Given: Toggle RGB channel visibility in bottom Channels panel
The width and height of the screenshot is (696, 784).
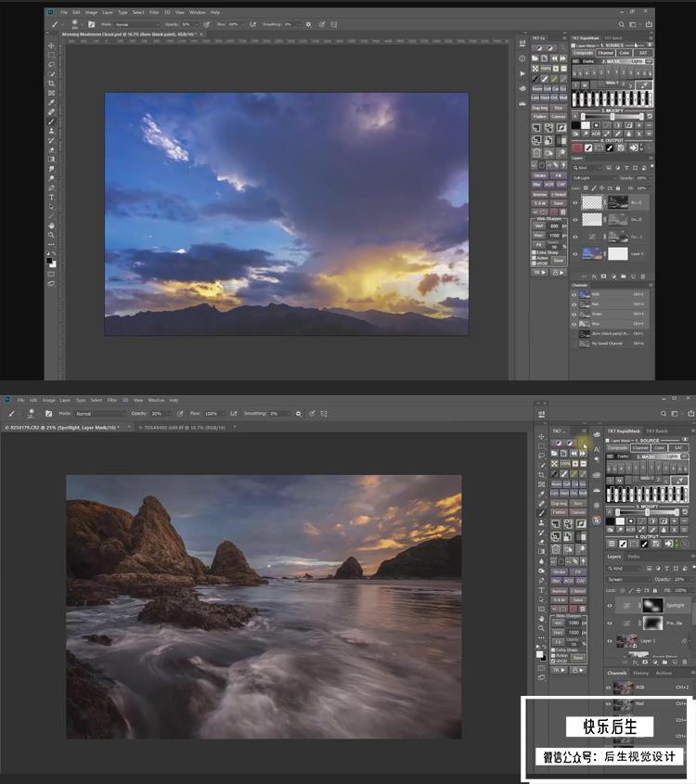Looking at the screenshot, I should point(609,688).
